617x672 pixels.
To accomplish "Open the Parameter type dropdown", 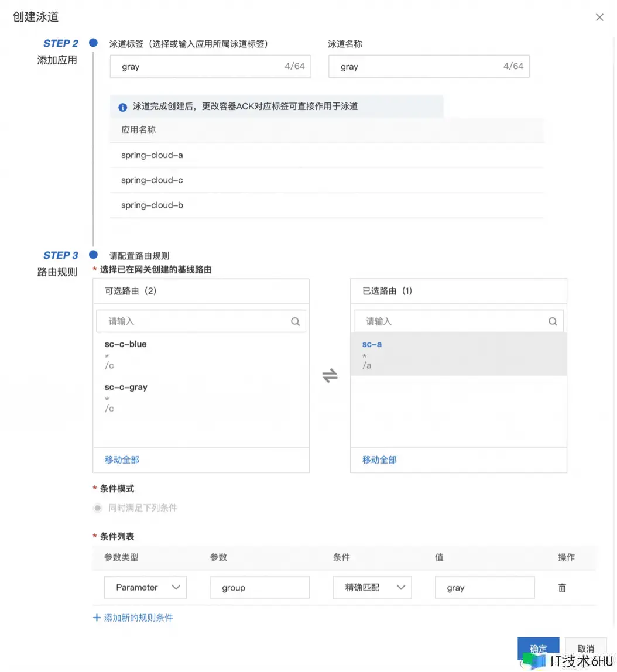I will click(x=145, y=588).
